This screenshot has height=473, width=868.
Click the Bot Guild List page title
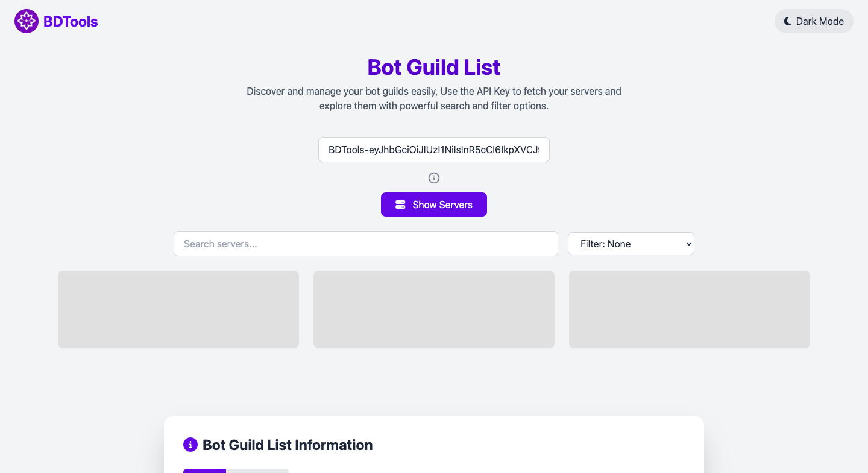coord(434,67)
